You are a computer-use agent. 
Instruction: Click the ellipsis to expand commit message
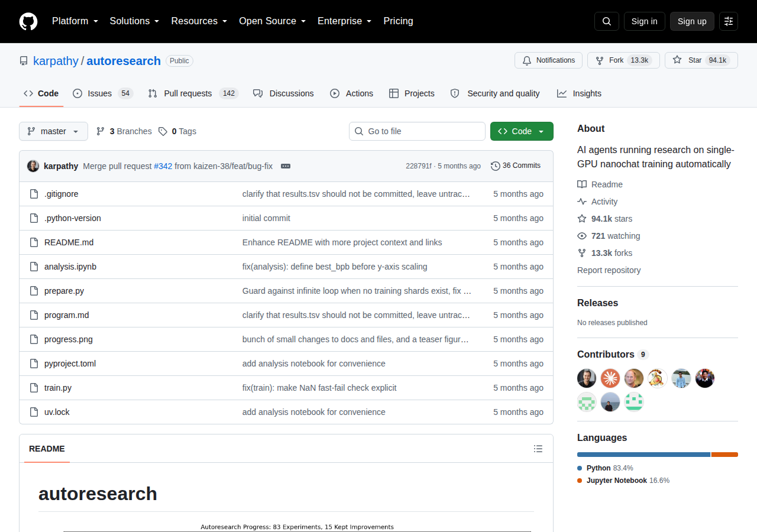click(x=286, y=166)
